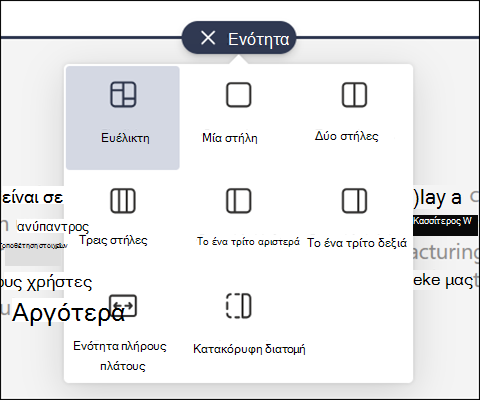Click the ανύπαντρος text behind the panel
480x400 pixels.
point(53,227)
